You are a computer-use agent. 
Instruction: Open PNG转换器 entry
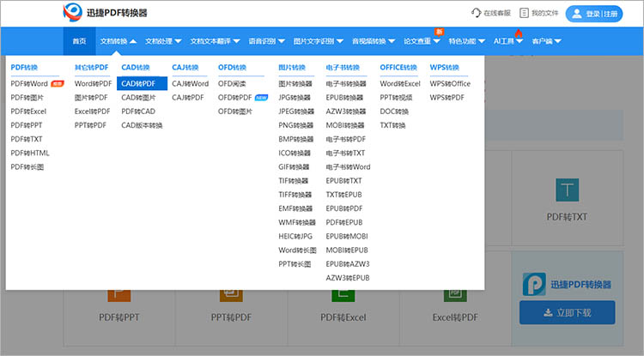point(295,125)
